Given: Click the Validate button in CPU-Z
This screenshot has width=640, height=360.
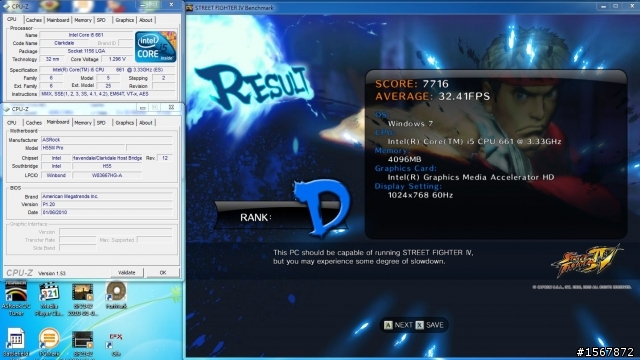Looking at the screenshot, I should [127, 273].
